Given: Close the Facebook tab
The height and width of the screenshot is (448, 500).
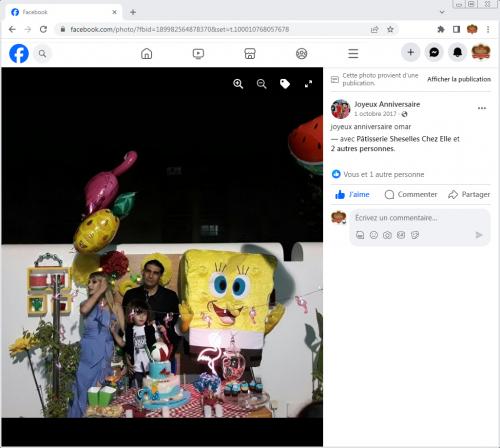Looking at the screenshot, I should coord(114,12).
